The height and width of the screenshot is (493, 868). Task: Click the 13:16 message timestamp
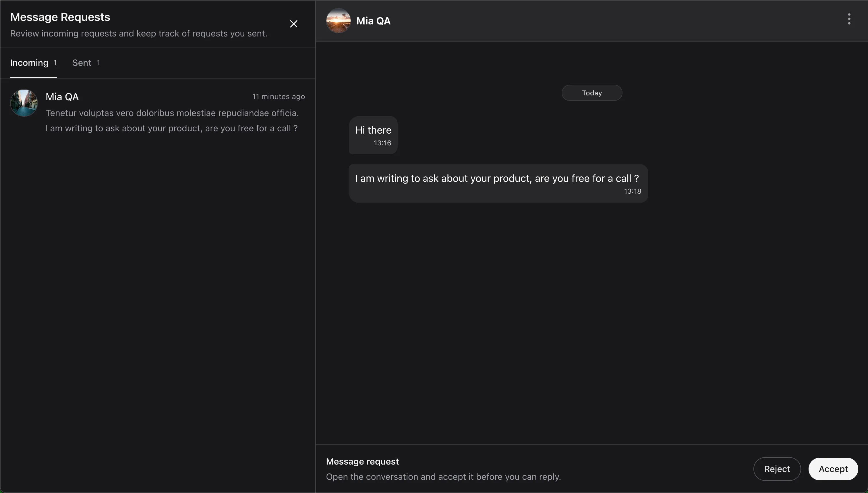[x=382, y=143]
